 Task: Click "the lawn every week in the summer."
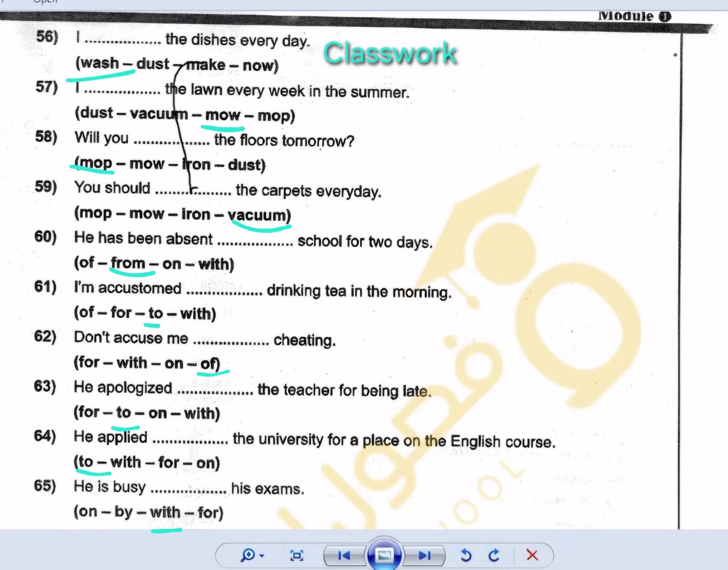point(288,91)
